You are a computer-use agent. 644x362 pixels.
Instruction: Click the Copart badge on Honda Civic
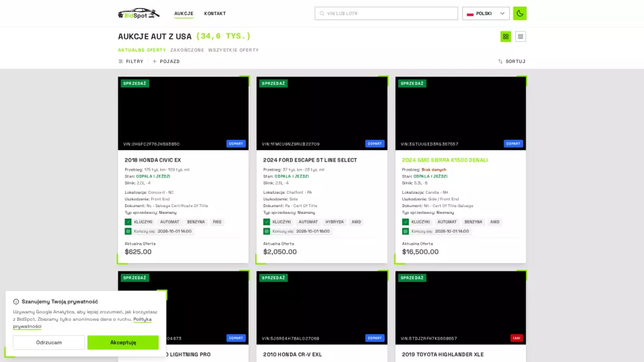pyautogui.click(x=236, y=144)
